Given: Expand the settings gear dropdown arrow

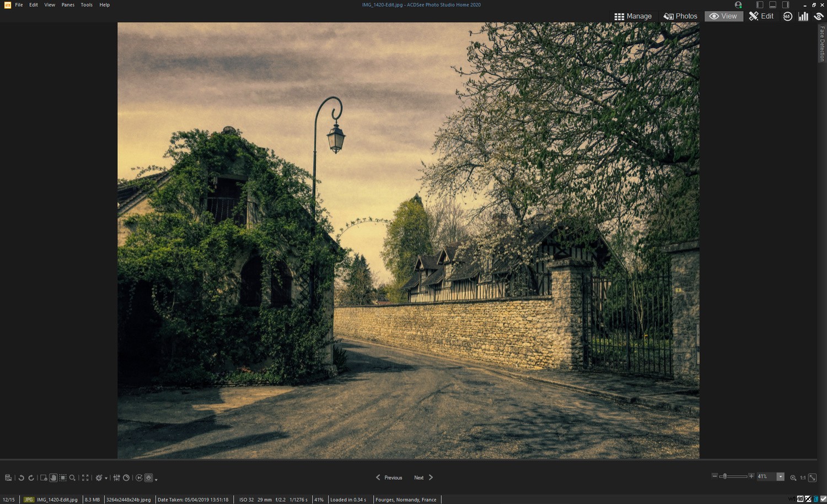Looking at the screenshot, I should [x=105, y=478].
